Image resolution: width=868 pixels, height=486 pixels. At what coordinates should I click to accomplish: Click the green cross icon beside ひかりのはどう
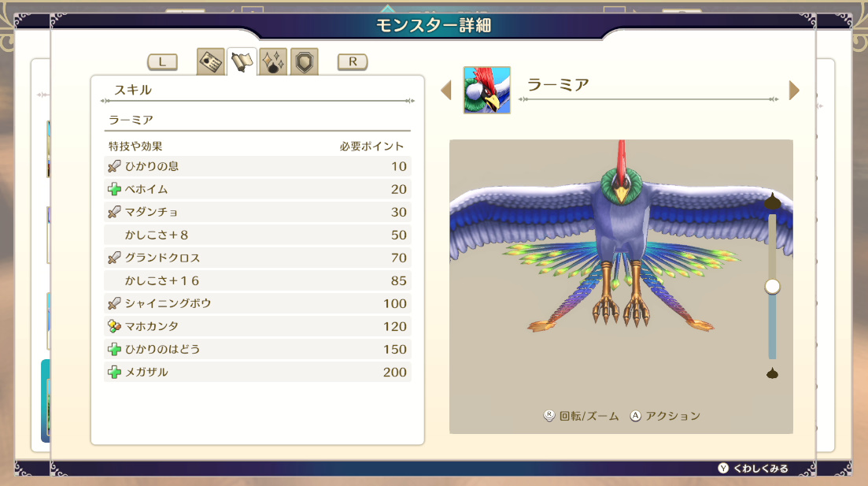[x=114, y=349]
